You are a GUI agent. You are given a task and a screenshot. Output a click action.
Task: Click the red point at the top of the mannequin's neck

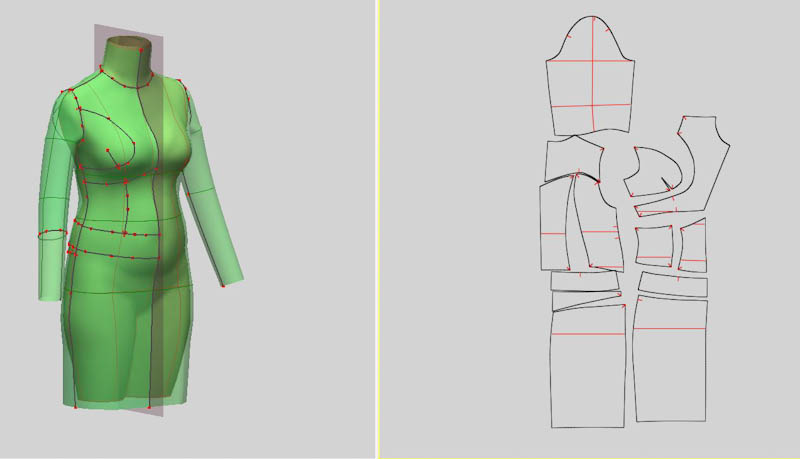(141, 50)
